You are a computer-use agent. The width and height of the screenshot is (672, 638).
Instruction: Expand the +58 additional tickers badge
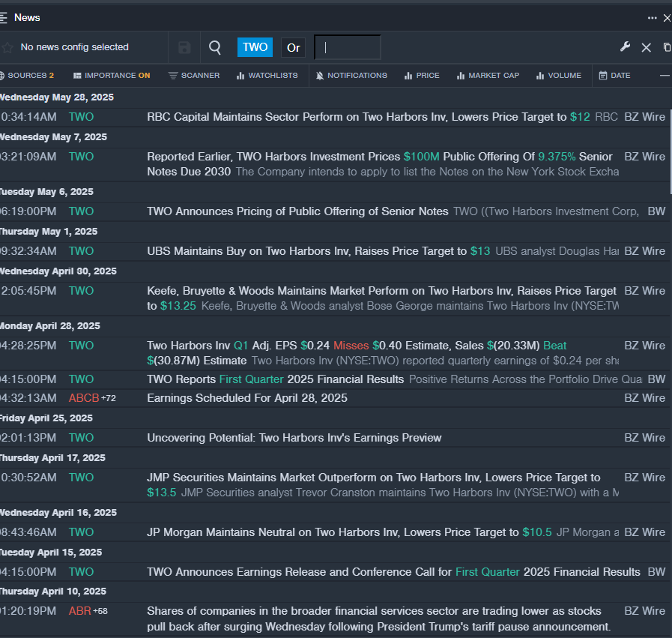click(100, 611)
